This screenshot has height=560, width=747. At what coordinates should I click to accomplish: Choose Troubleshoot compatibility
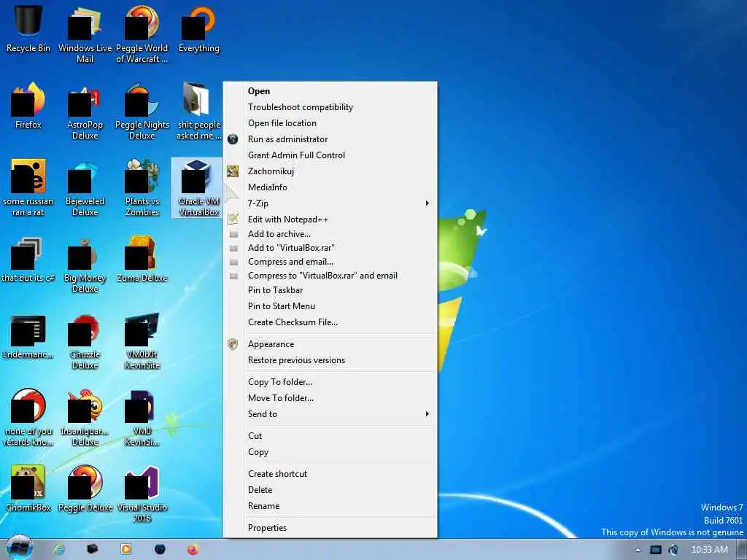tap(330, 107)
